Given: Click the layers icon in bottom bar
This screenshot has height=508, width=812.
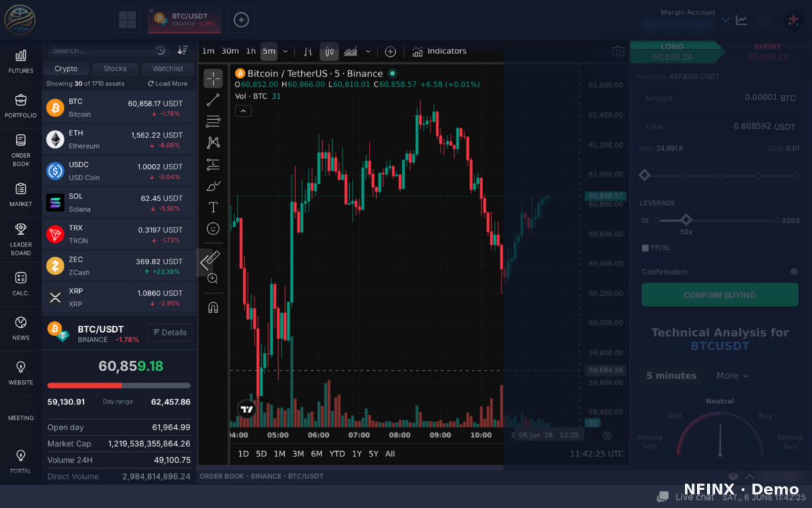Looking at the screenshot, I should click(733, 476).
